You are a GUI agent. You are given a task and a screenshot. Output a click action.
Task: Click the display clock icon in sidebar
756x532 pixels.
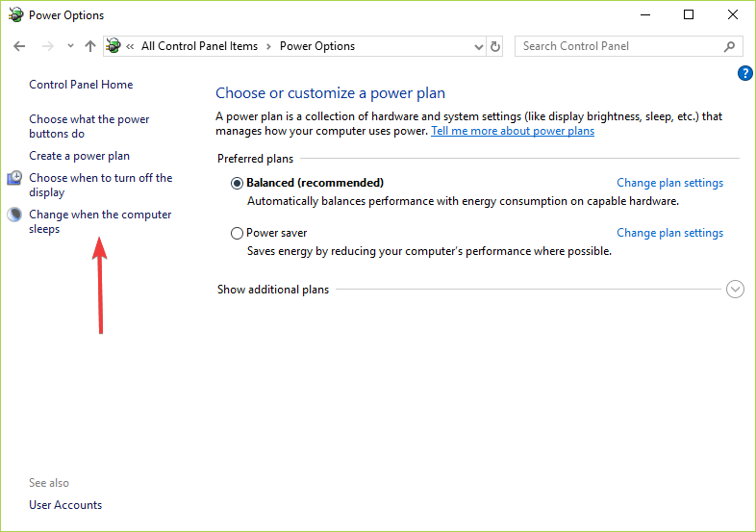coord(14,178)
